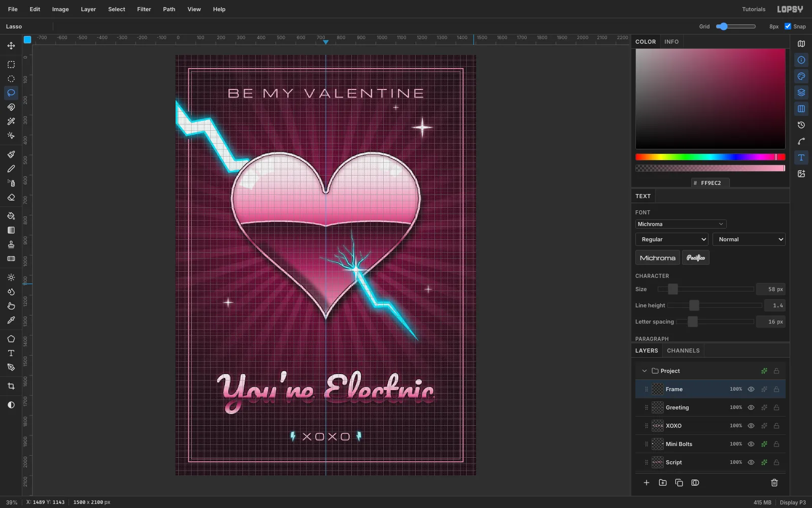Hide the Script layer

(x=751, y=462)
